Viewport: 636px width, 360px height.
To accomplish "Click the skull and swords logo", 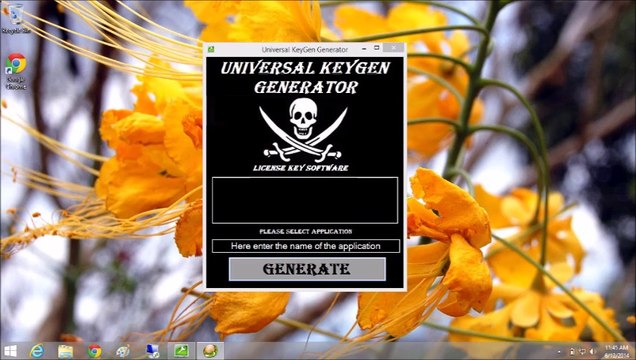I will point(303,130).
